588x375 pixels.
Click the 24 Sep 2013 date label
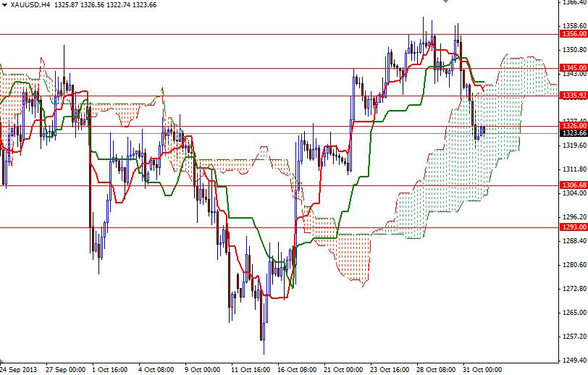pyautogui.click(x=20, y=369)
